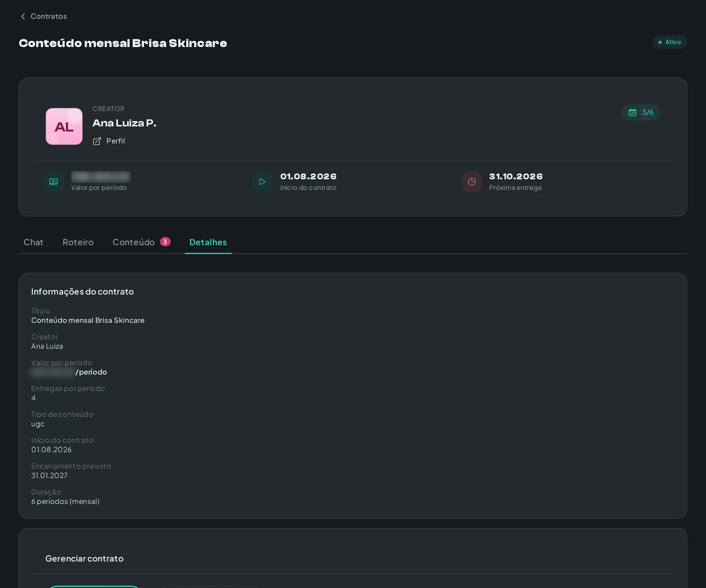
Task: Switch to the Roteiro tab
Action: (x=78, y=242)
